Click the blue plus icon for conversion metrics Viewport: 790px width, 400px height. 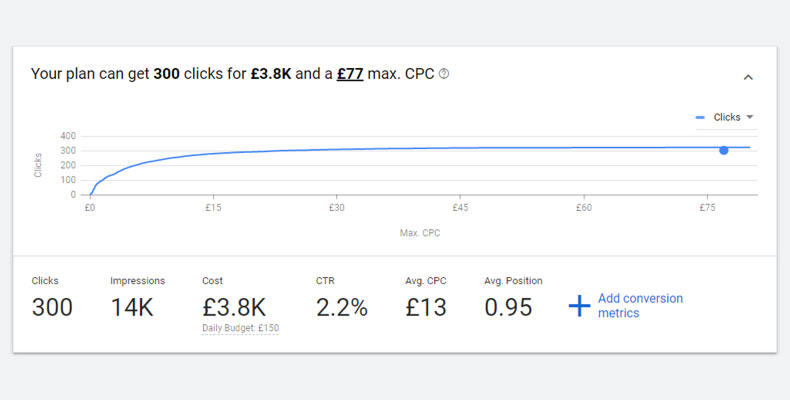(580, 306)
